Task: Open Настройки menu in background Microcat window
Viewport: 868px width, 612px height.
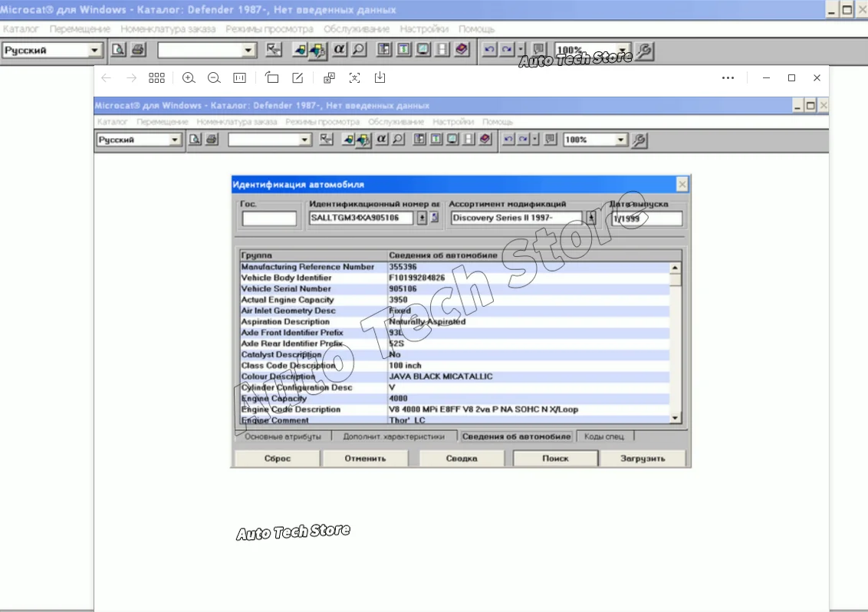Action: [424, 29]
